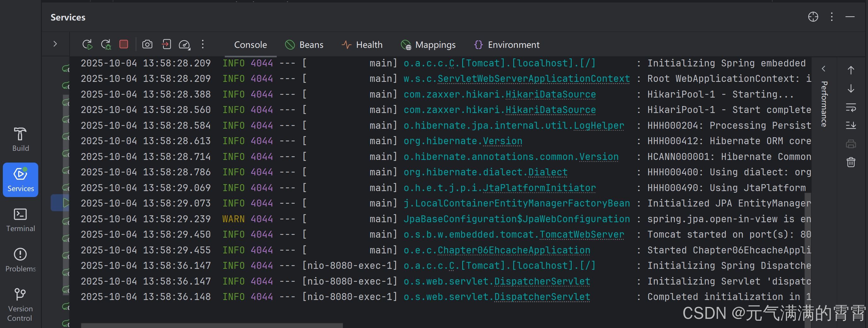This screenshot has height=328, width=868.
Task: Click the locate target crosshair icon in Services header
Action: (x=813, y=17)
